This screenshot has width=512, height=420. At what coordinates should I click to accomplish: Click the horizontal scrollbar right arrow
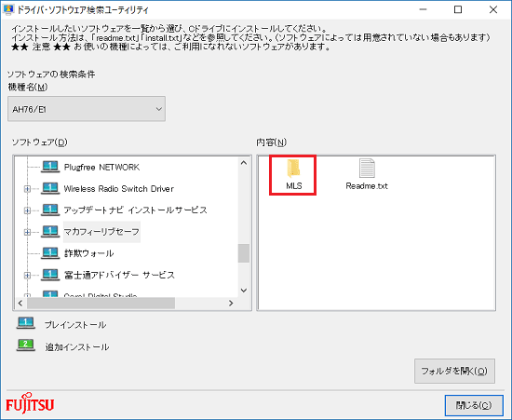231,303
